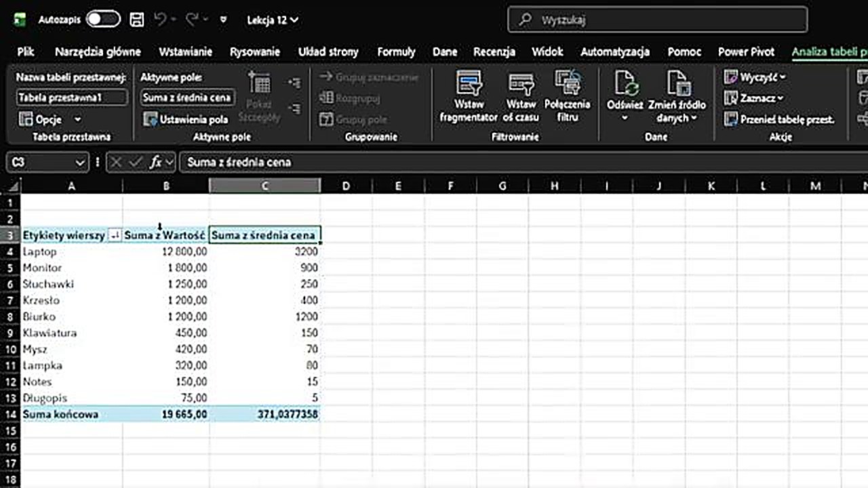Open the Formuły ribbon tab
868x488 pixels.
pos(396,52)
